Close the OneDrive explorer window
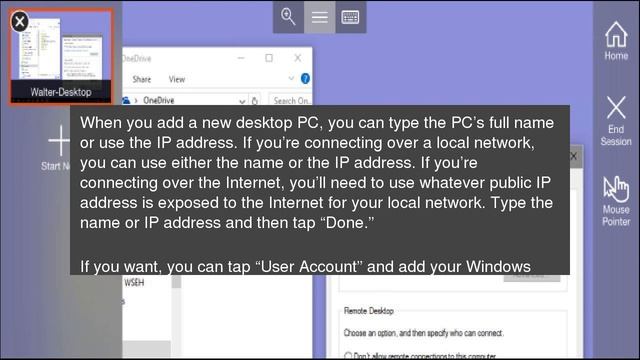This screenshot has height=360, width=640. (298, 58)
